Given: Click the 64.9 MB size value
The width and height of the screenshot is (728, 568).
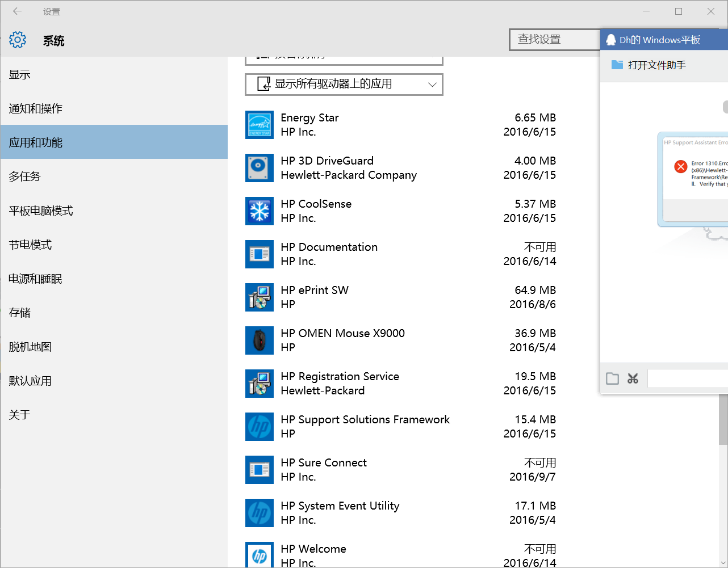Looking at the screenshot, I should pos(535,290).
